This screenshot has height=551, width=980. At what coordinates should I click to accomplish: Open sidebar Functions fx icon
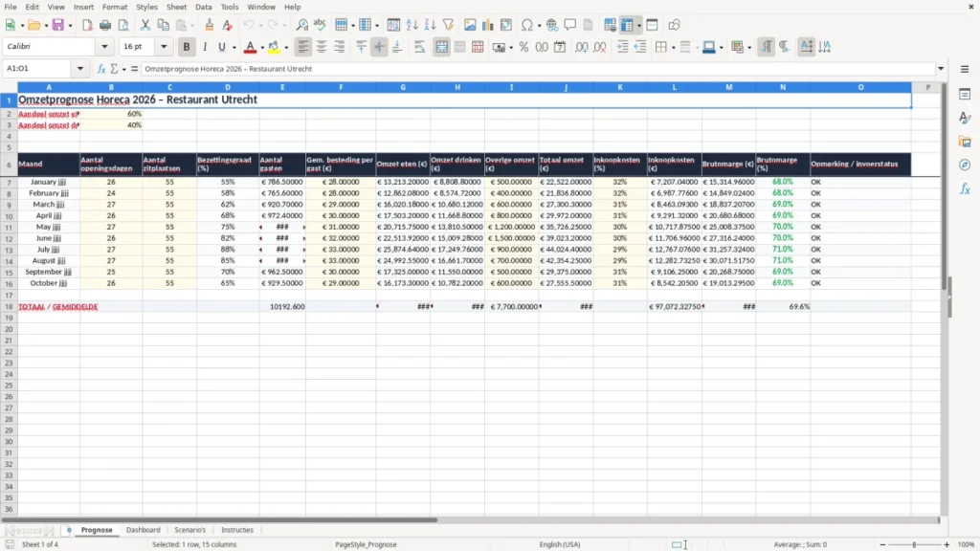click(965, 188)
